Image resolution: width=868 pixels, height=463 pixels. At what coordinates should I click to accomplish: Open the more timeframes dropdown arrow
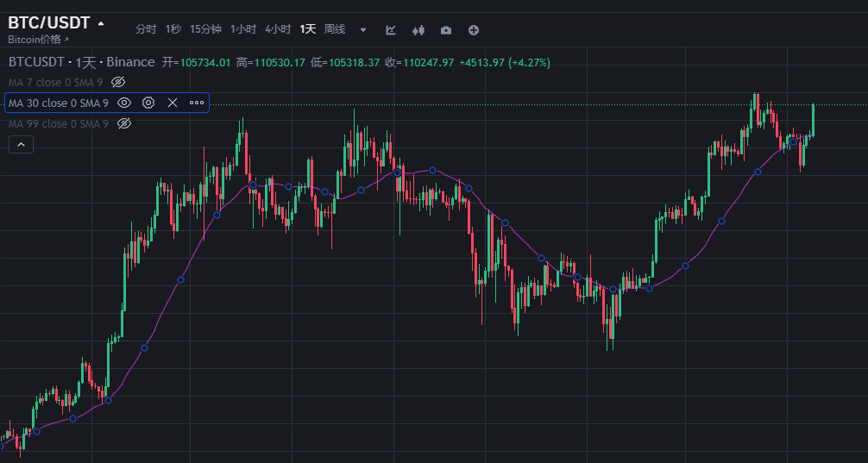[x=363, y=30]
